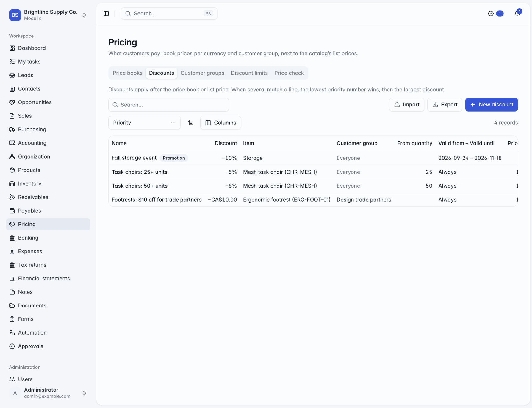Open Expenses in the sidebar
Viewport: 532px width, 408px height.
coord(48,251)
